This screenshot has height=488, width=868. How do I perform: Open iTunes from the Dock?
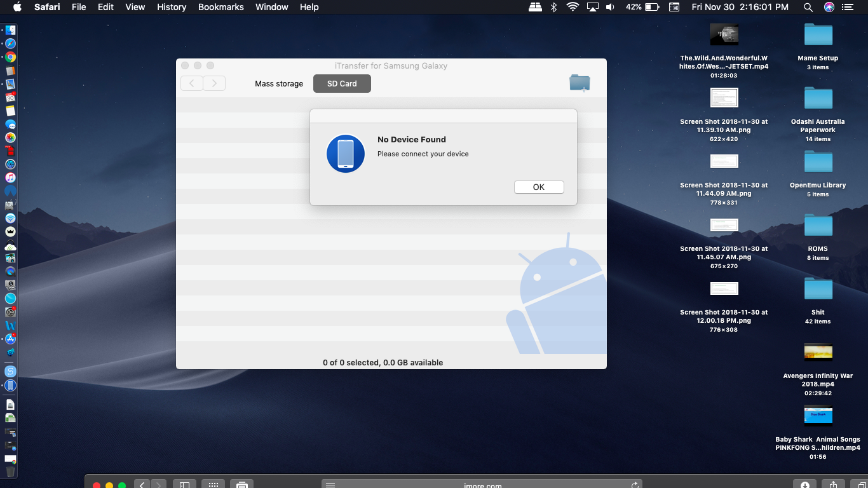(10, 177)
